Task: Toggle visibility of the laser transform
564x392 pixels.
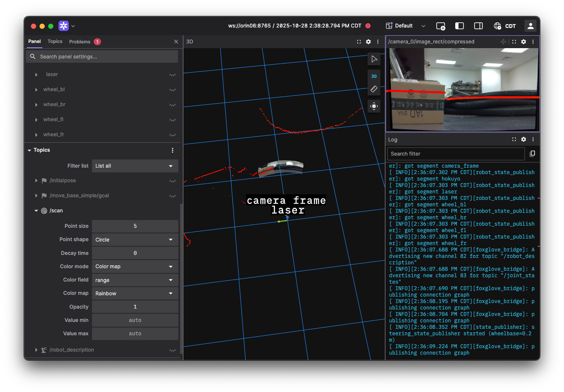Action: coord(172,74)
